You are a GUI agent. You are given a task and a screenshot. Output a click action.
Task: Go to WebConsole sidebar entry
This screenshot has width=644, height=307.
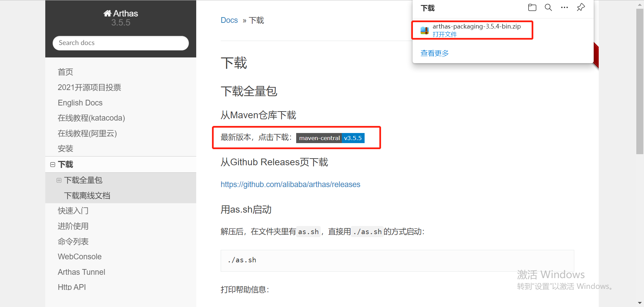[x=79, y=256]
